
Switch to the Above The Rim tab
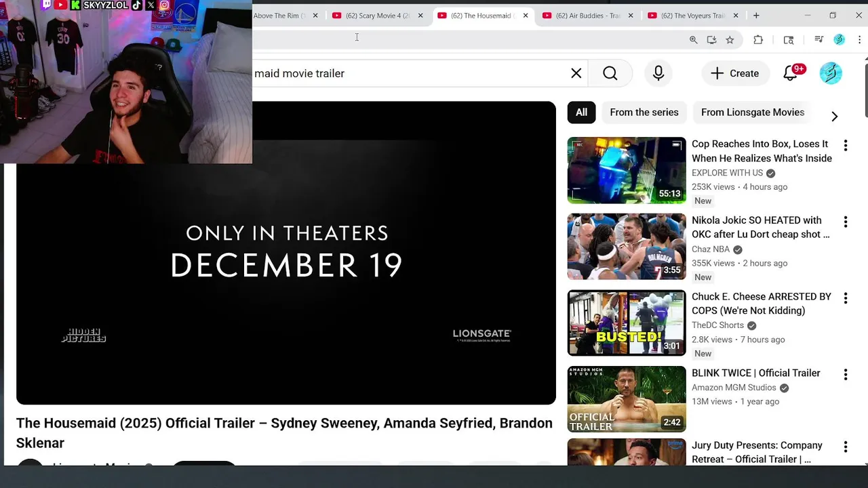pos(280,16)
